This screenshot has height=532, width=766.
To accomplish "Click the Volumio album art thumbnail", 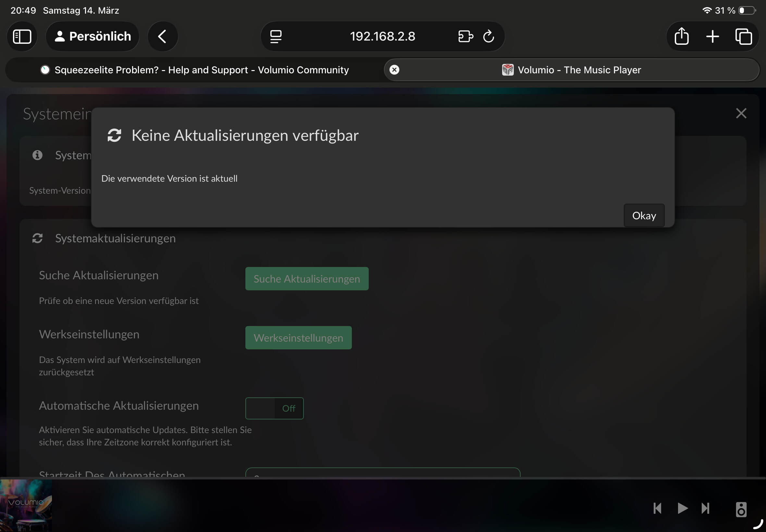I will coord(26,505).
